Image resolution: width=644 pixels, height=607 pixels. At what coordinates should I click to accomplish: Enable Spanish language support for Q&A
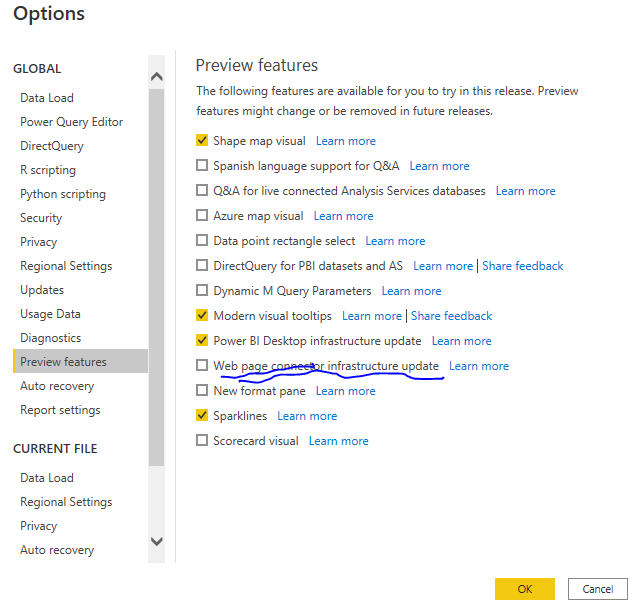pos(202,166)
